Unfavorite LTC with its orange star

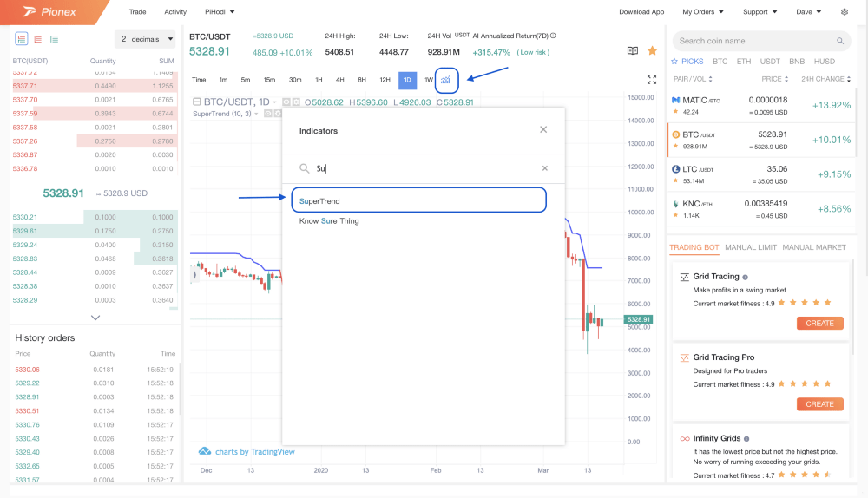(675, 181)
